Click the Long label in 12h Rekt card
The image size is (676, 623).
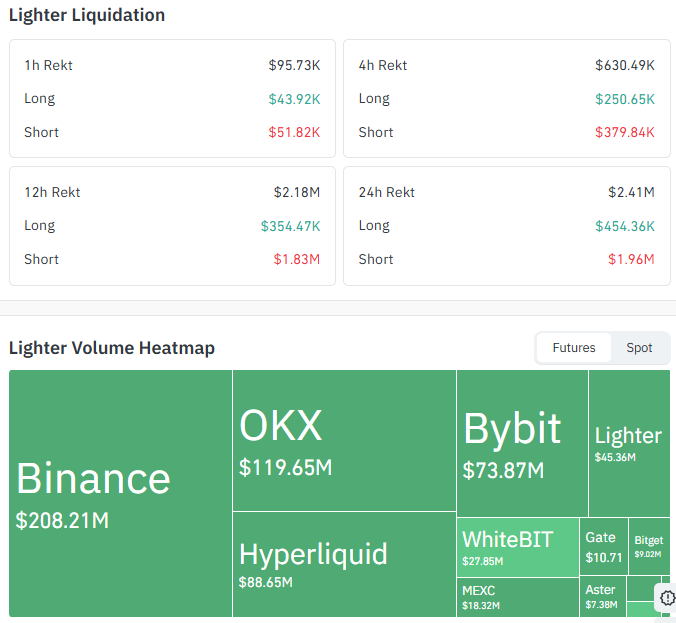coord(40,225)
